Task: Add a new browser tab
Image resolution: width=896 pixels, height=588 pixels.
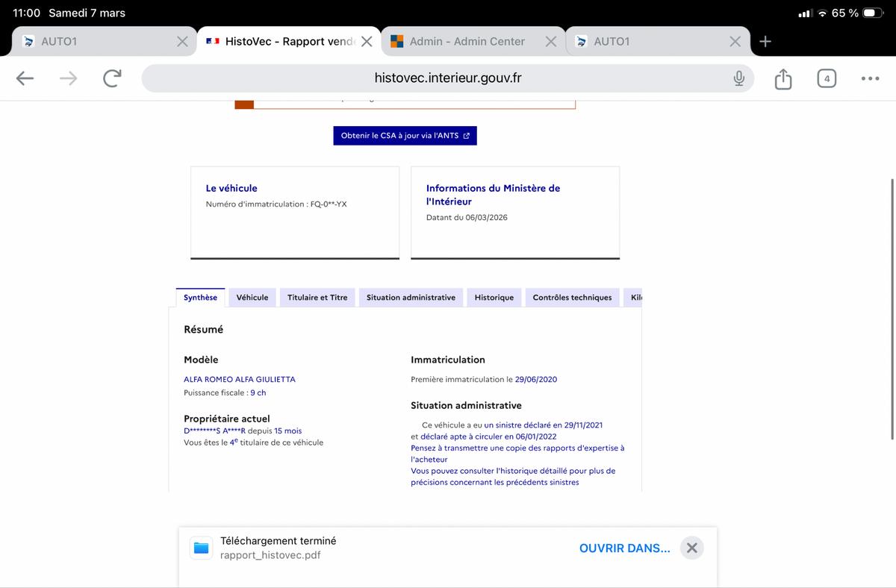Action: point(765,42)
